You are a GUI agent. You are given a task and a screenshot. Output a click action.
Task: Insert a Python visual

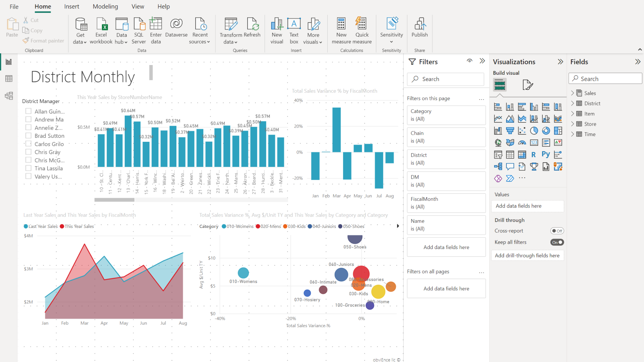(x=546, y=155)
